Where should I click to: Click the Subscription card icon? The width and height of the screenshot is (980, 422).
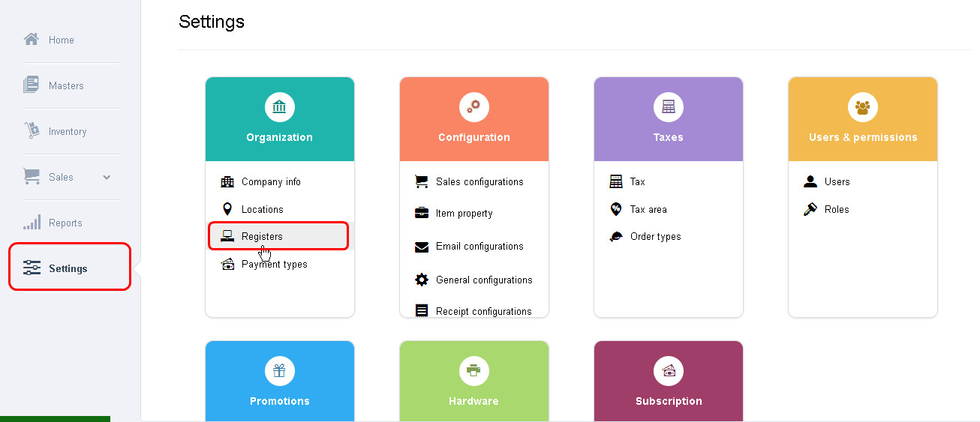668,371
